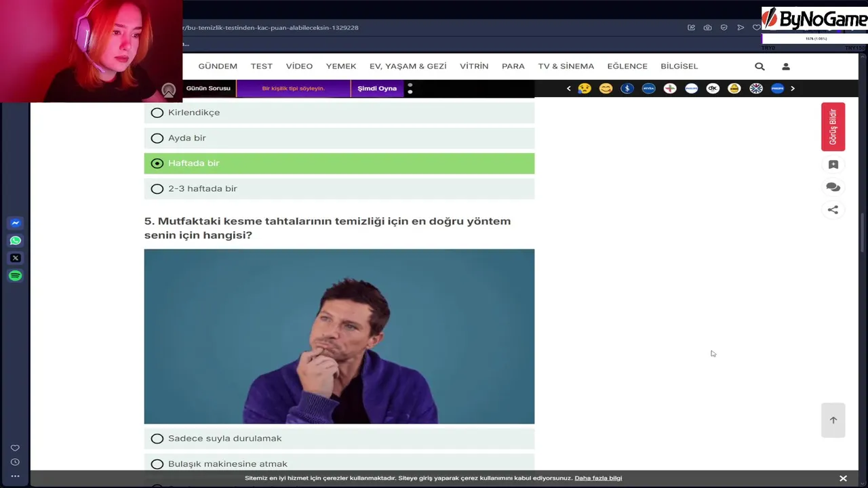Select the Ayda bir radio option

pyautogui.click(x=339, y=138)
